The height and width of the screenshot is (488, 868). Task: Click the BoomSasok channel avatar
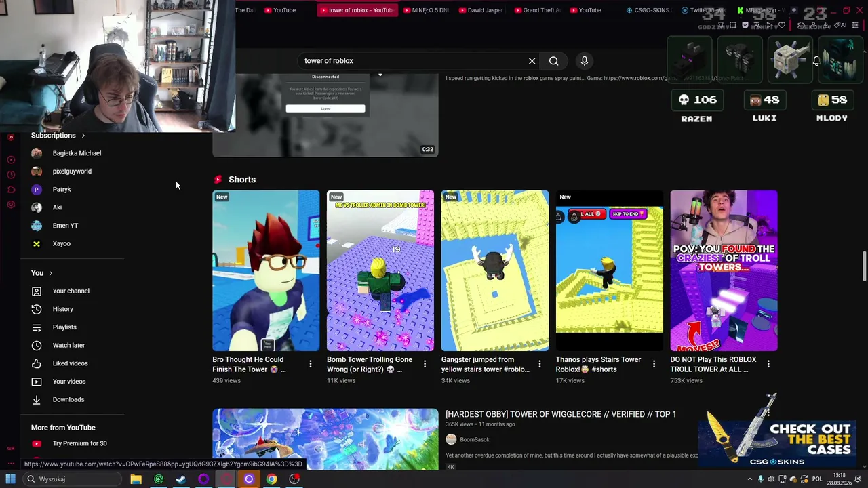tap(451, 439)
